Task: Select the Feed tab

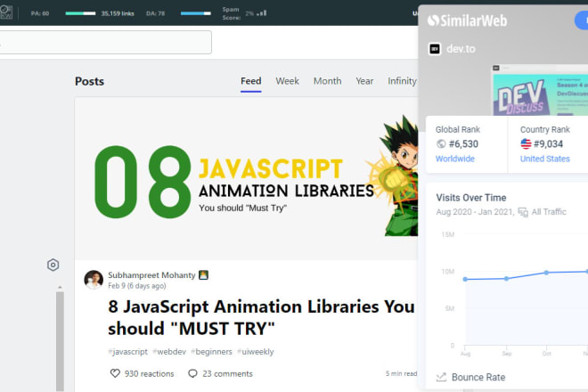Action: [x=251, y=81]
